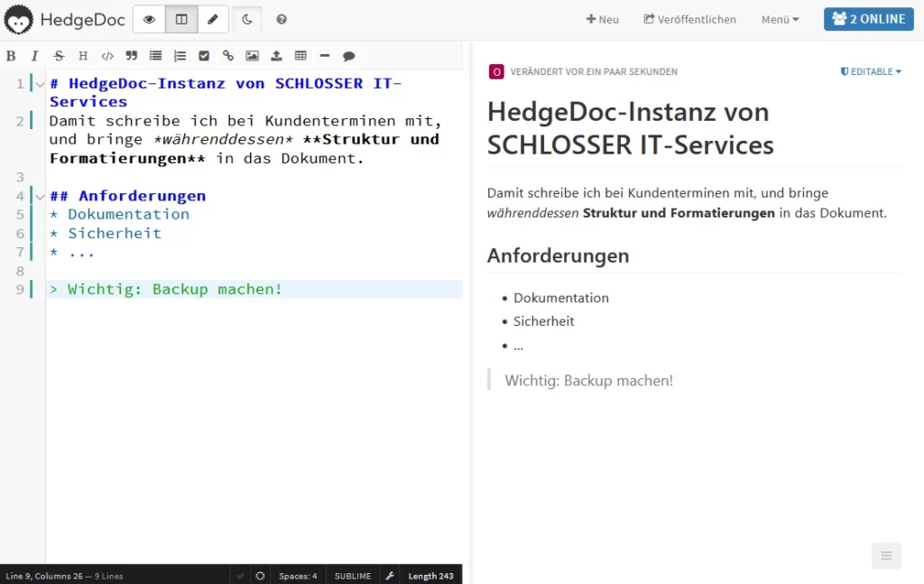Open the table of contents button
The width and height of the screenshot is (924, 584).
tap(886, 556)
